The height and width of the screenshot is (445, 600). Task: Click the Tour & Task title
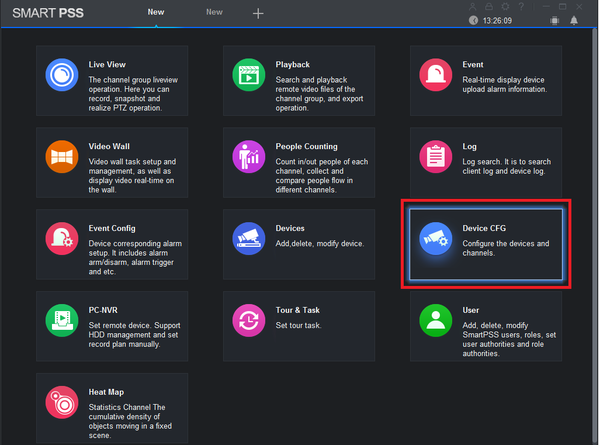(x=298, y=310)
